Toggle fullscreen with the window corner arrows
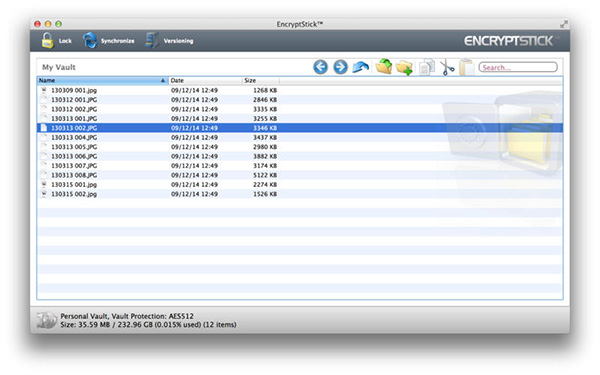 [563, 24]
